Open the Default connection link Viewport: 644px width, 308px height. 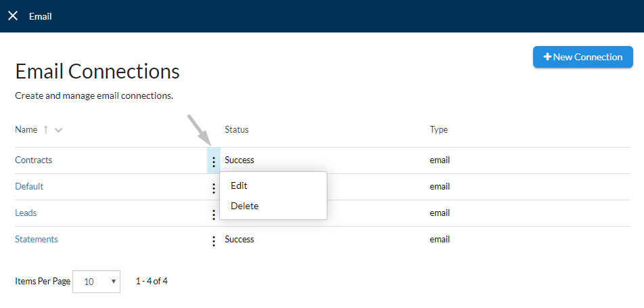coord(29,186)
